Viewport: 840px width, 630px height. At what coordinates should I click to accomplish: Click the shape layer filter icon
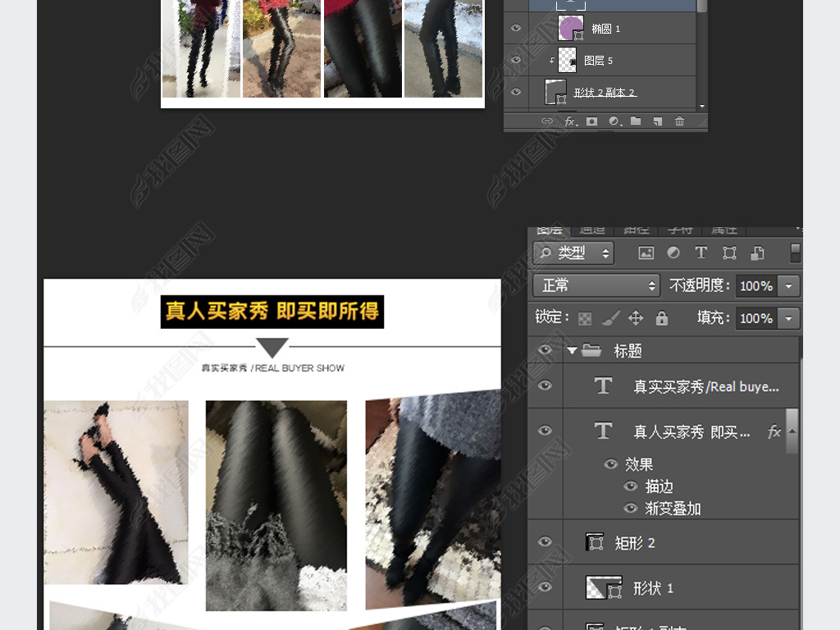[x=728, y=253]
